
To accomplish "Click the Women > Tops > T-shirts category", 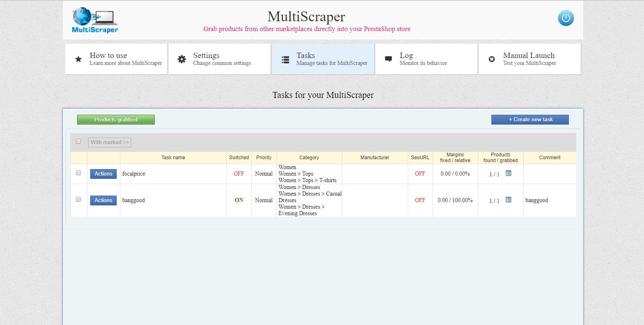I will click(x=307, y=180).
